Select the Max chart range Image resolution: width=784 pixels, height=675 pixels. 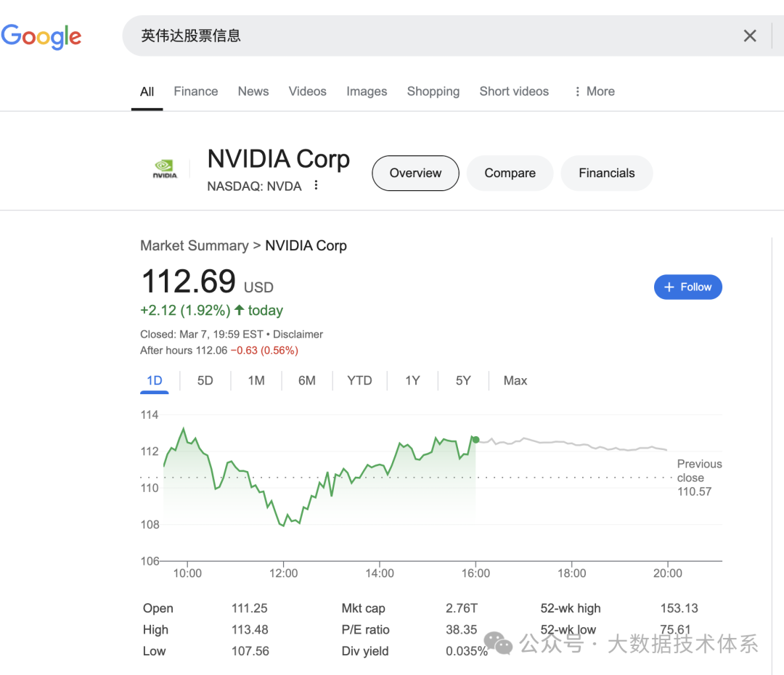515,380
